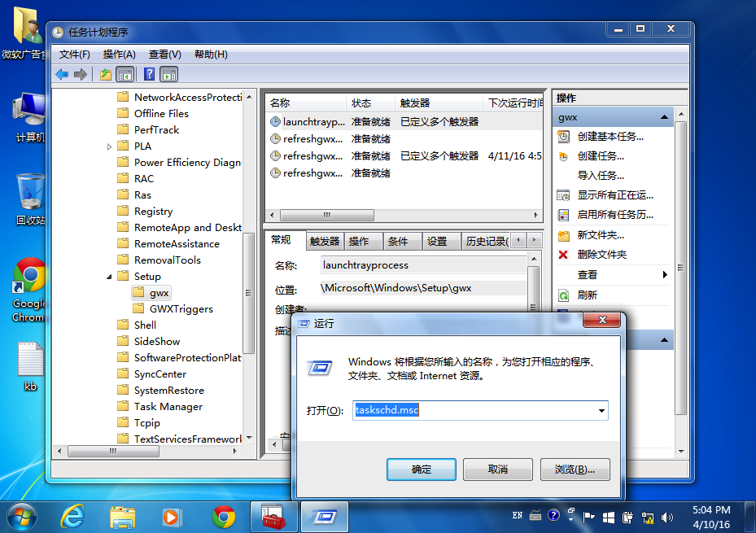Click the Create Task icon (创建任务)

click(x=563, y=156)
